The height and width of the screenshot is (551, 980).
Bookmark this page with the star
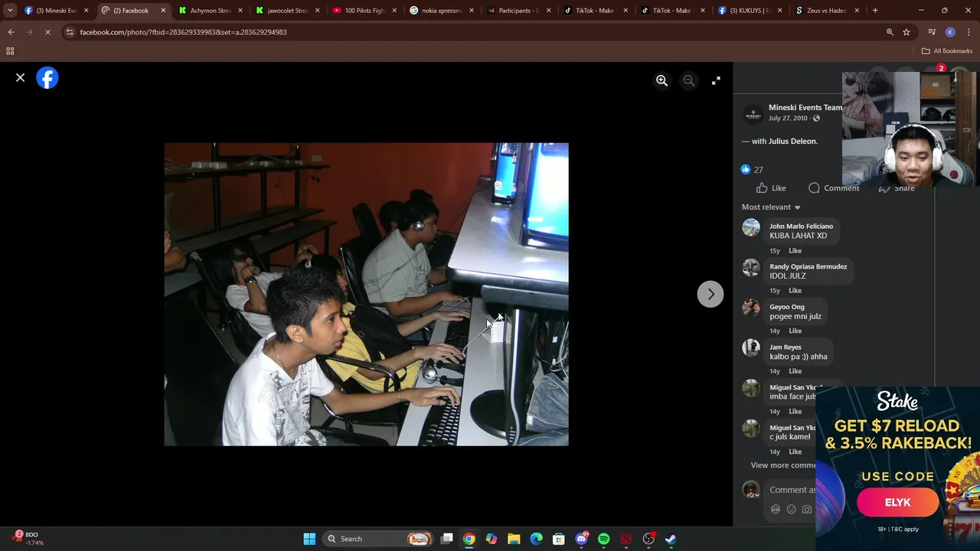click(906, 32)
